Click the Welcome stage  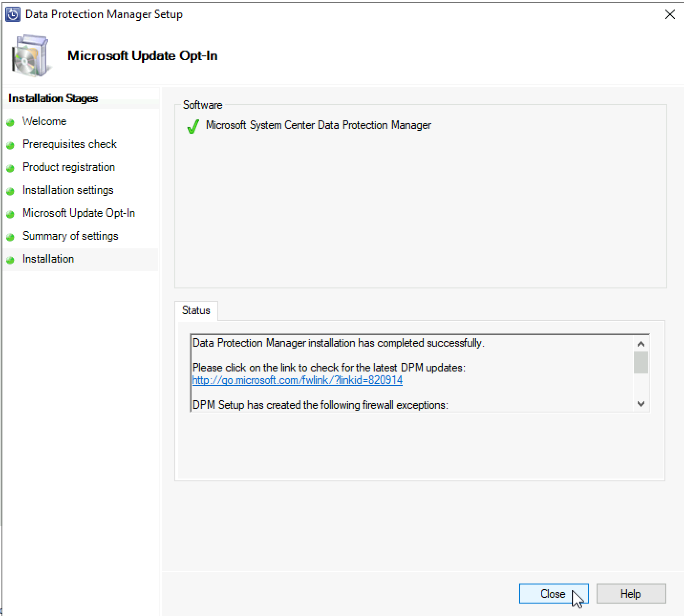(44, 121)
